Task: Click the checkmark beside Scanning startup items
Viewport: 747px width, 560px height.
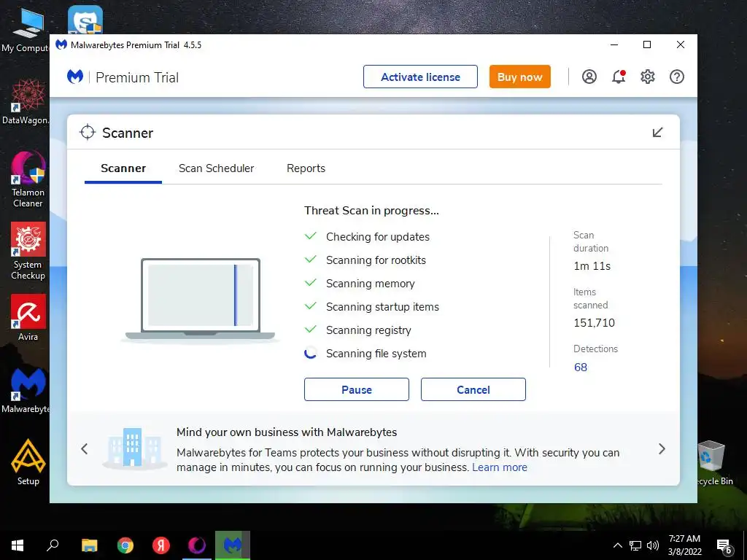Action: click(x=311, y=306)
